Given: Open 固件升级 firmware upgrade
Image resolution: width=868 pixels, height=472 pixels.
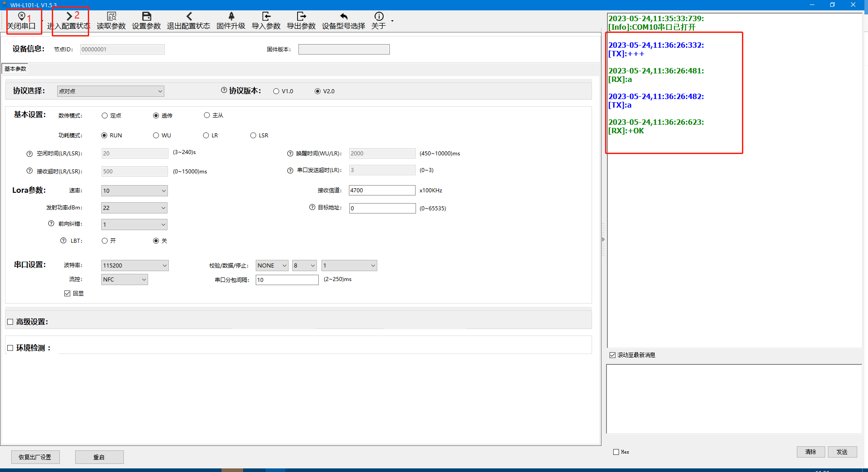Looking at the screenshot, I should (231, 17).
